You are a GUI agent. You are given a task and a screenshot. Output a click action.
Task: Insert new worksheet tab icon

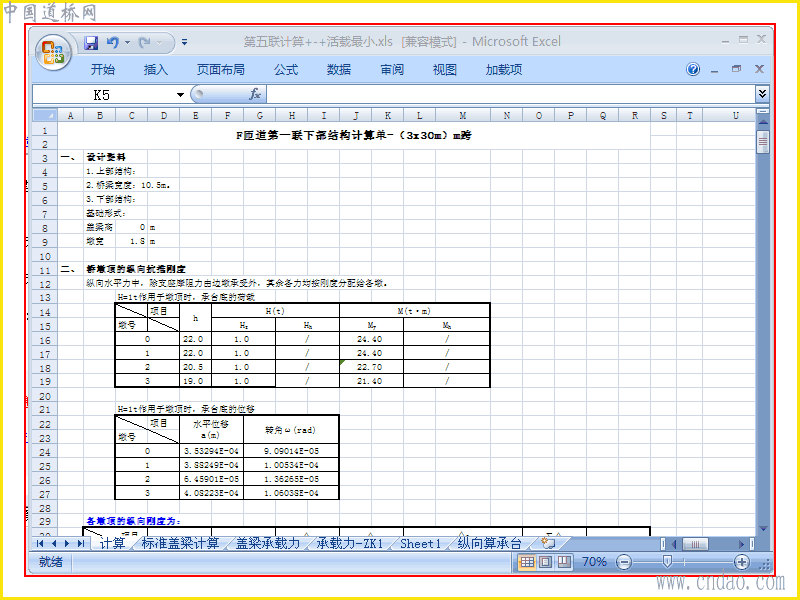coord(547,543)
